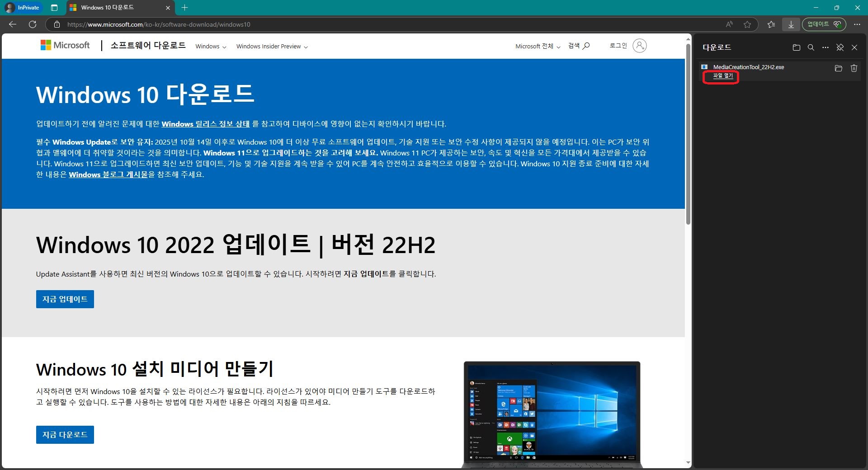This screenshot has height=470, width=868.
Task: Expand the Windows menu dropdown
Action: pyautogui.click(x=211, y=46)
